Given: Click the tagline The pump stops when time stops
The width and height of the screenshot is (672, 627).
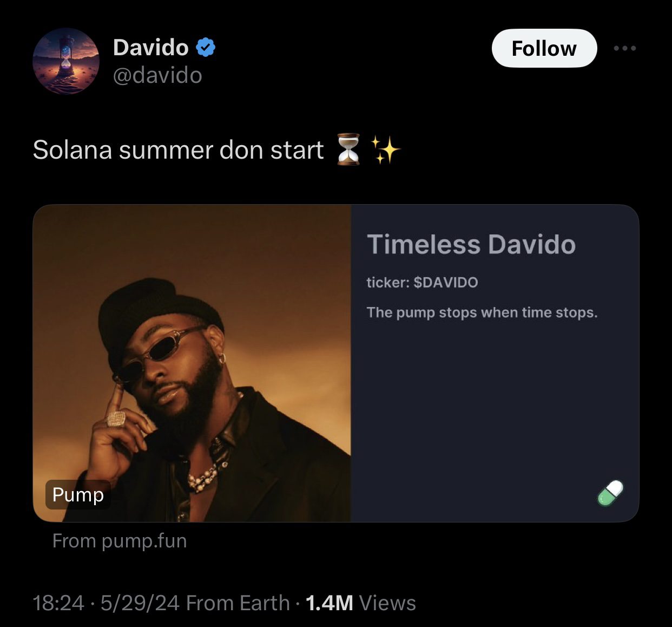Looking at the screenshot, I should [x=483, y=312].
